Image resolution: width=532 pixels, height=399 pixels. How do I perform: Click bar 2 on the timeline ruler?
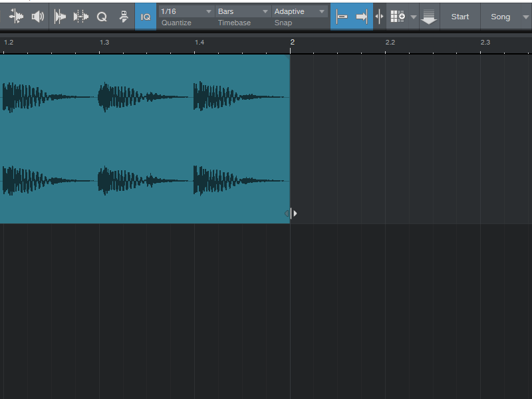[x=291, y=42]
